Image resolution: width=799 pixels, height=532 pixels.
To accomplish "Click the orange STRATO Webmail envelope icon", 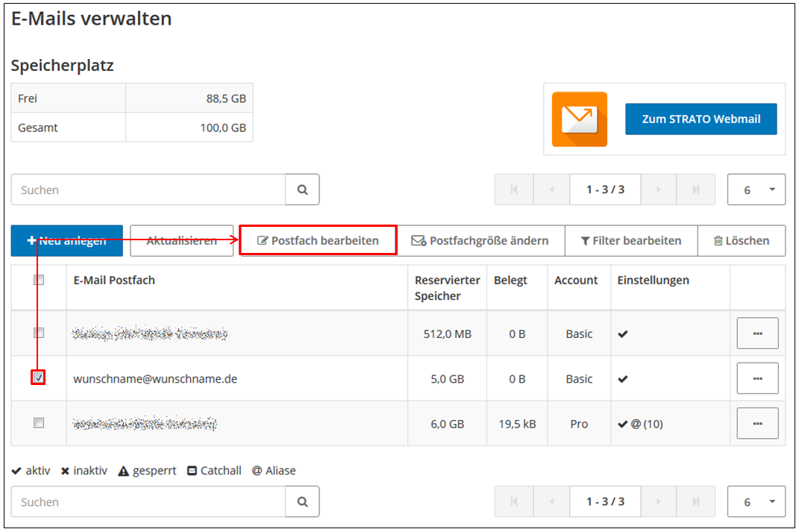I will pyautogui.click(x=580, y=119).
